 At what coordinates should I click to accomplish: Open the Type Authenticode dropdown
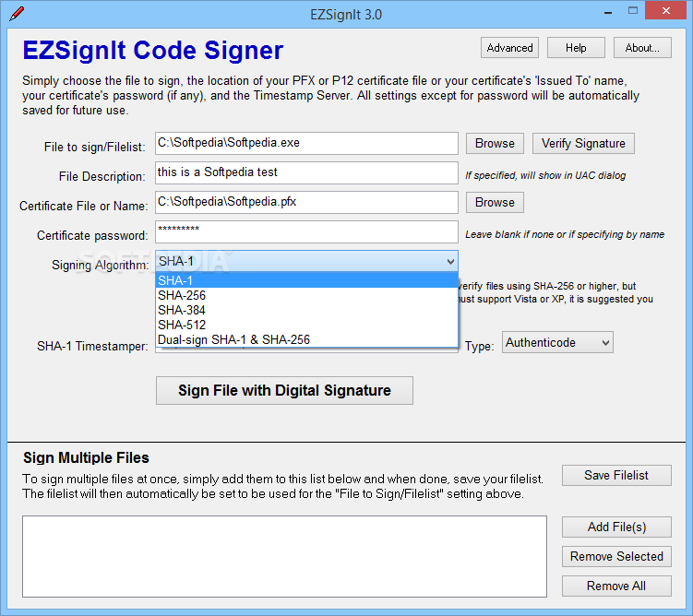(557, 342)
